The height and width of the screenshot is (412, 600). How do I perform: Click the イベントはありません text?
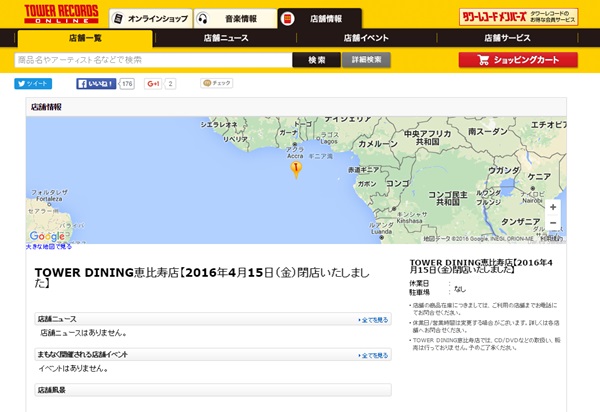coord(73,368)
